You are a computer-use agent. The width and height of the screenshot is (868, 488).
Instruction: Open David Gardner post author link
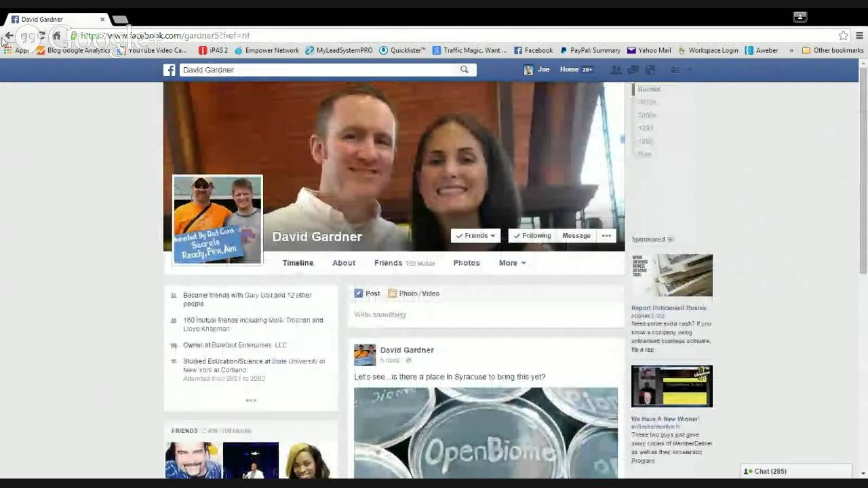pyautogui.click(x=407, y=350)
